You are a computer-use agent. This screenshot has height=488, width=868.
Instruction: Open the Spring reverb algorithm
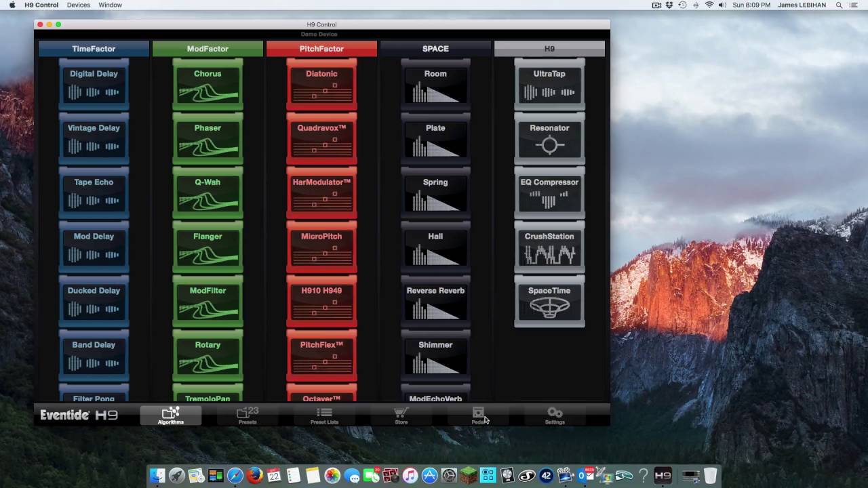(x=435, y=192)
